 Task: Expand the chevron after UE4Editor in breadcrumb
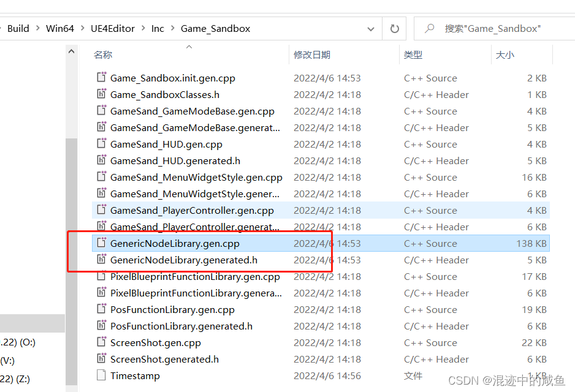click(x=143, y=28)
